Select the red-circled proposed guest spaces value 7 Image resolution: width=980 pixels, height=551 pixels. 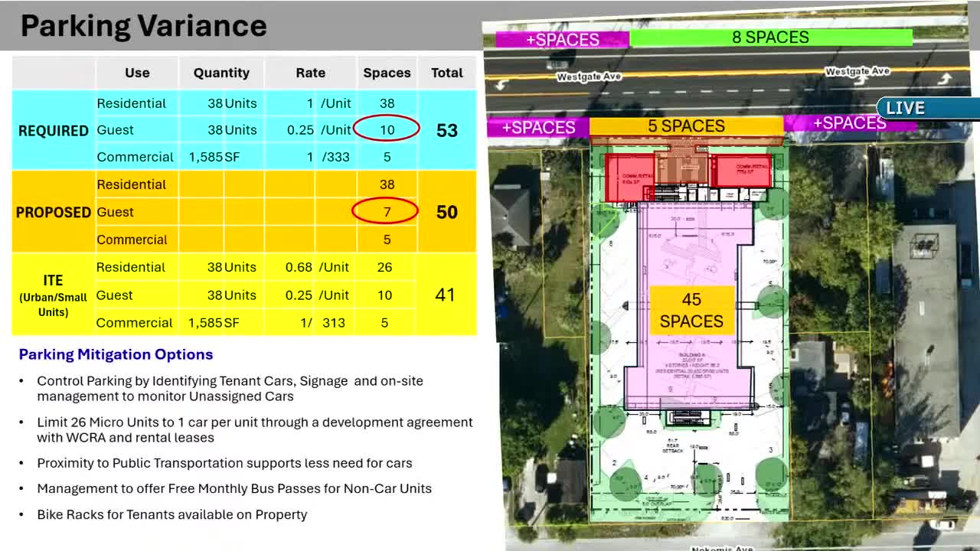click(x=387, y=212)
